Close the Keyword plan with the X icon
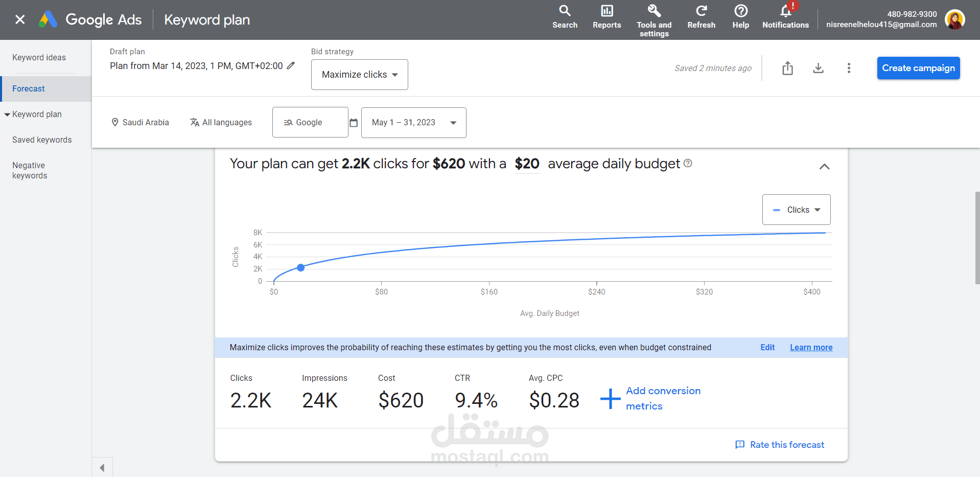The height and width of the screenshot is (477, 980). click(x=20, y=19)
